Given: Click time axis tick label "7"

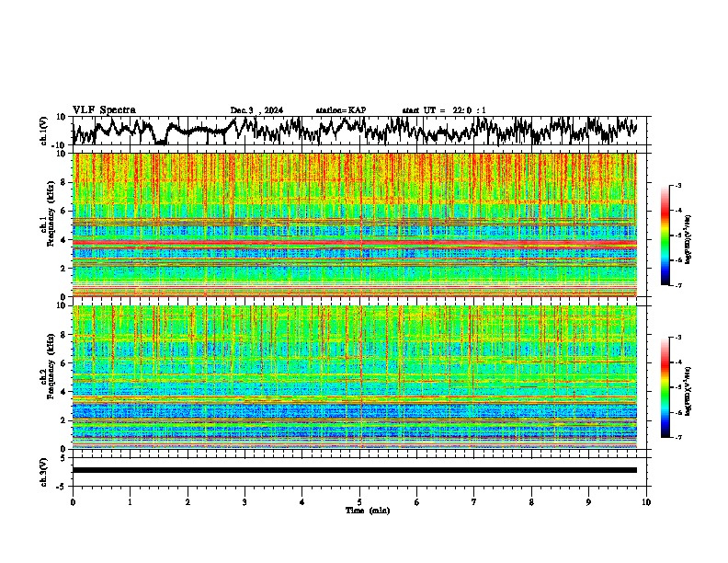Looking at the screenshot, I should (x=474, y=502).
